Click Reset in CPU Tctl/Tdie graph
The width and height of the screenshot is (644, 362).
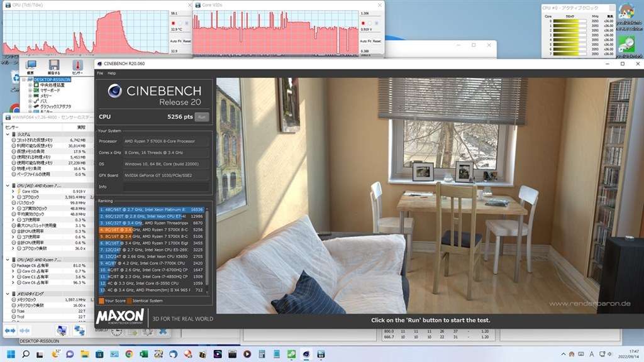[x=187, y=41]
